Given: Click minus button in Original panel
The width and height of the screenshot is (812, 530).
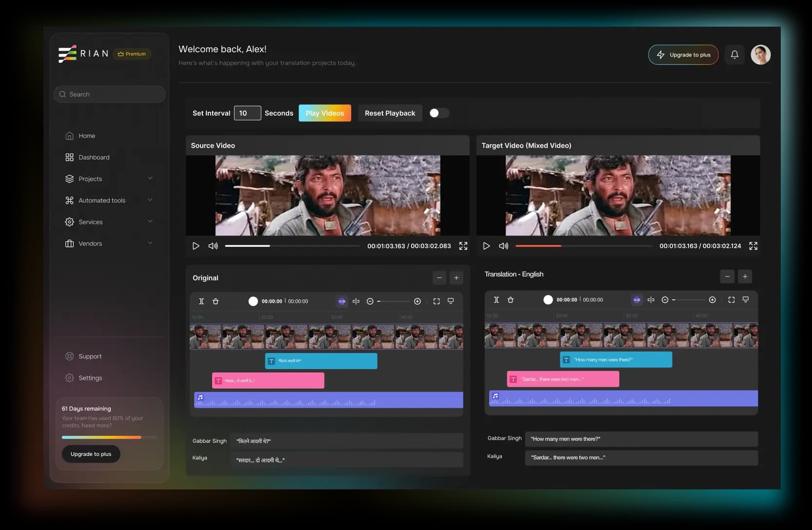Looking at the screenshot, I should point(439,278).
